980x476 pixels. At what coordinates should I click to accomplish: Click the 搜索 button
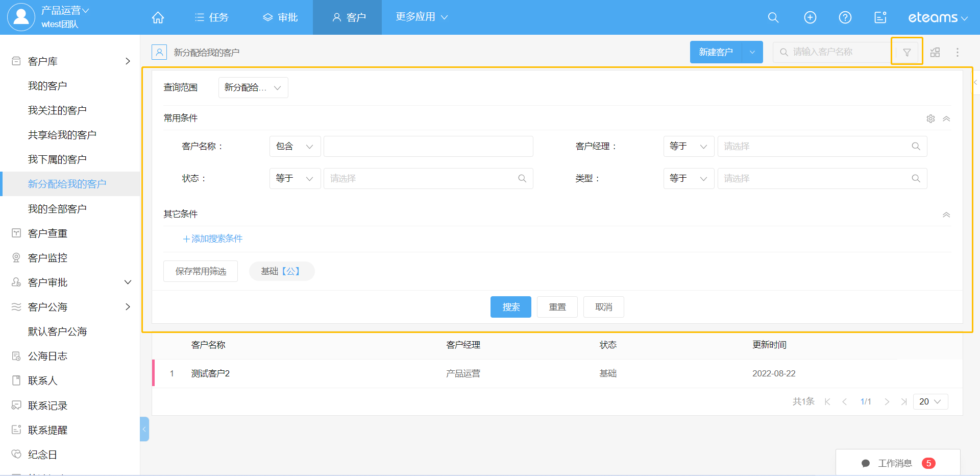[x=510, y=307]
